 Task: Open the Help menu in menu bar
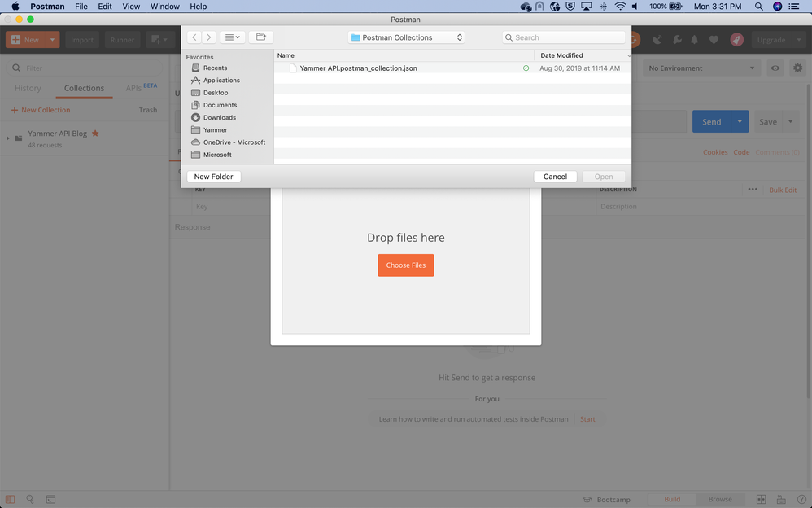click(x=199, y=7)
